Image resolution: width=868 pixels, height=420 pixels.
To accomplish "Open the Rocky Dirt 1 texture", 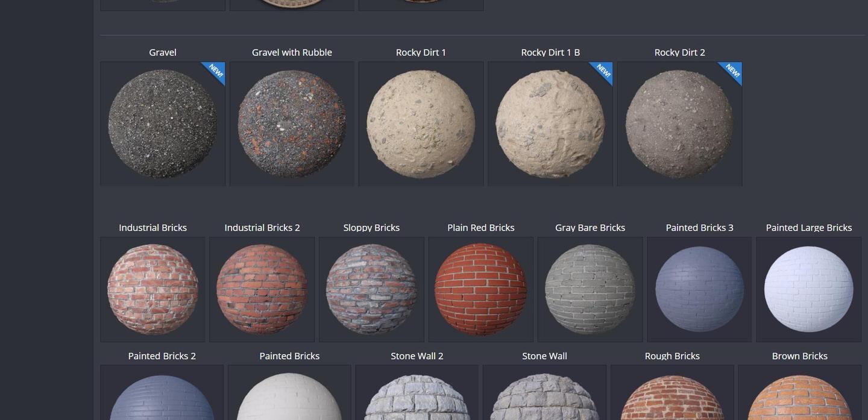I will coord(421,124).
